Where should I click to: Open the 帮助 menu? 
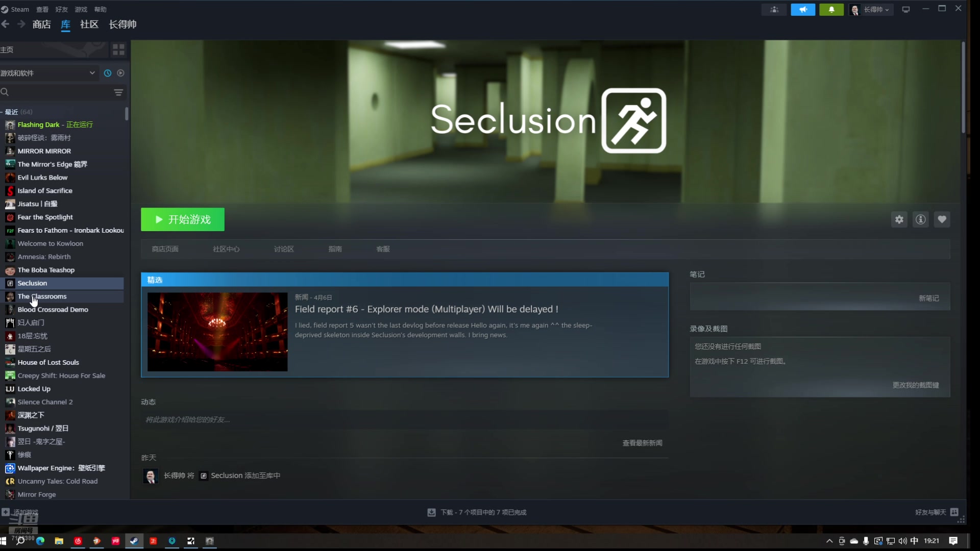[x=101, y=9]
